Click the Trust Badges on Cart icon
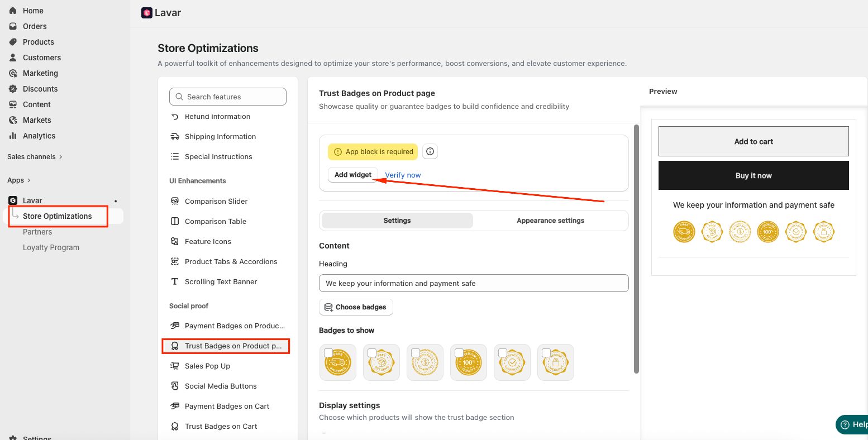Viewport: 868px width, 440px height. point(175,426)
